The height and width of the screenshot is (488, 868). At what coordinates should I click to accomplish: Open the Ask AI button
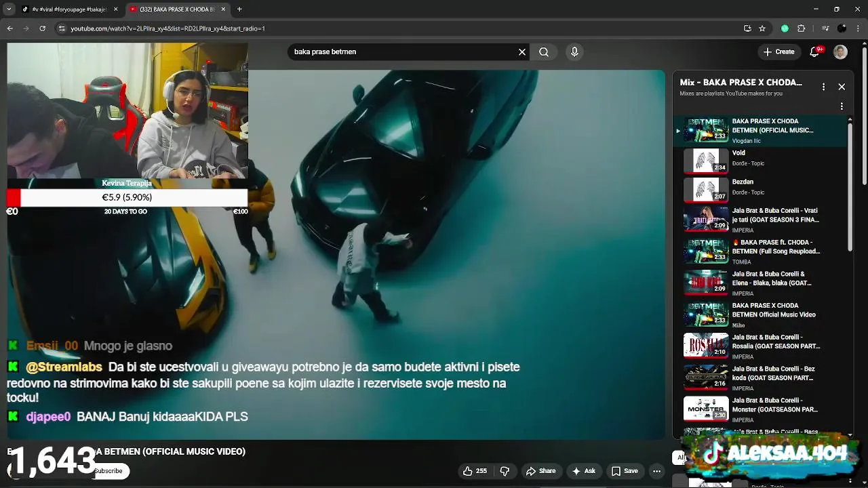coord(584,471)
